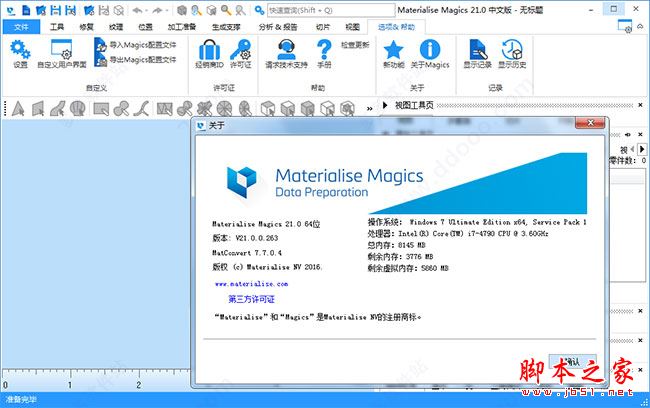This screenshot has width=650, height=408.
Task: Switch to the 加工准备 tab
Action: tap(182, 27)
